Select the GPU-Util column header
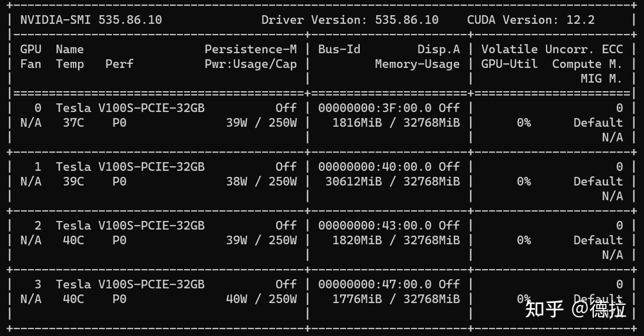This screenshot has width=644, height=336. pyautogui.click(x=509, y=64)
